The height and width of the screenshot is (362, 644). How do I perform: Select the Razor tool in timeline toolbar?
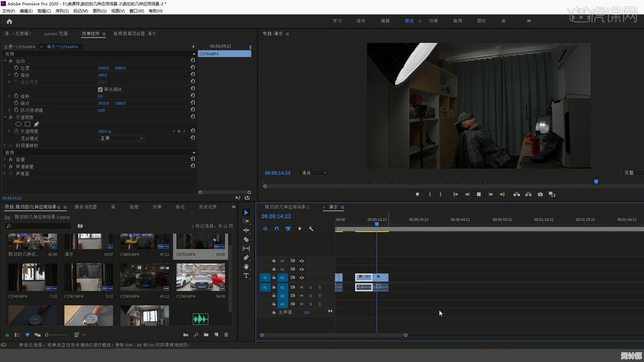[246, 239]
